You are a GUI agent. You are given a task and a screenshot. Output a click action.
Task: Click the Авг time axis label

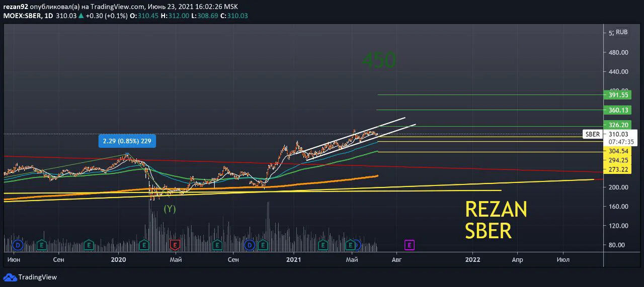point(397,259)
